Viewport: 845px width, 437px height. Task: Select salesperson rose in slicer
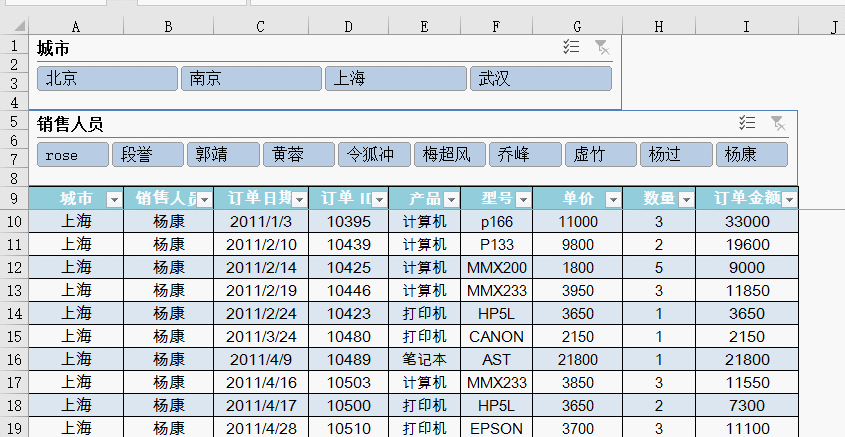point(73,155)
